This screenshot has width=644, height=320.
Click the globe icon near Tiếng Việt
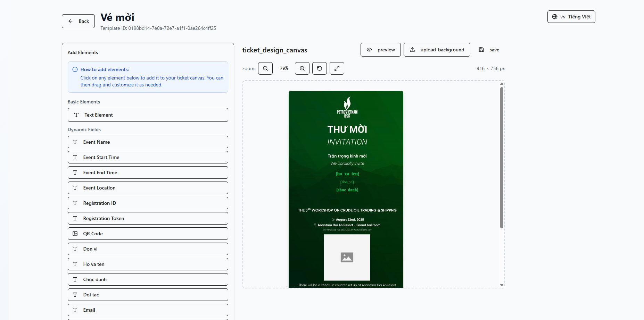(555, 17)
